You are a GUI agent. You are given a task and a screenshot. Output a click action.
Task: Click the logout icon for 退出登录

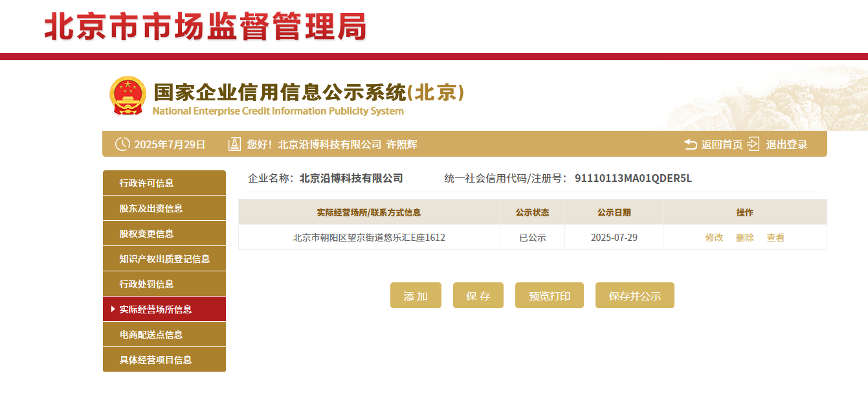point(753,144)
